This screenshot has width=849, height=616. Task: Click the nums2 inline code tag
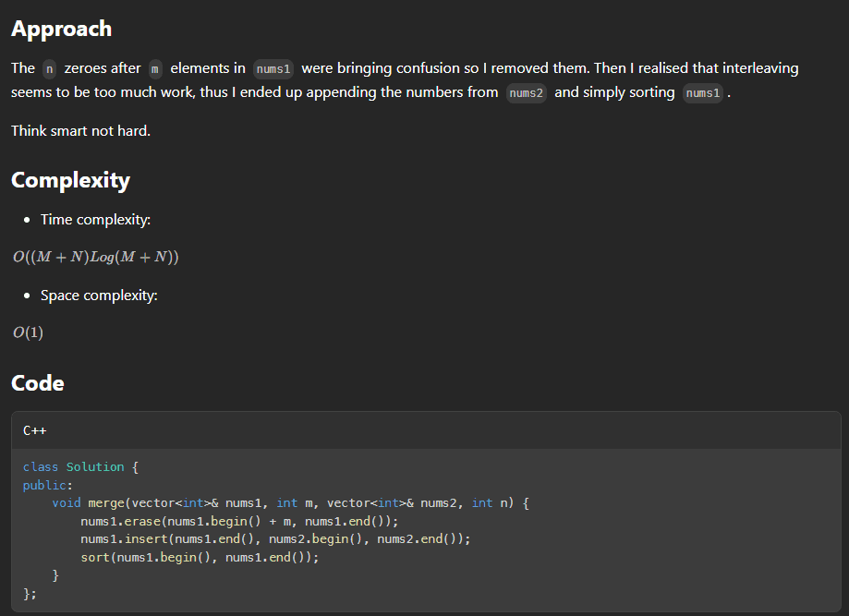527,93
